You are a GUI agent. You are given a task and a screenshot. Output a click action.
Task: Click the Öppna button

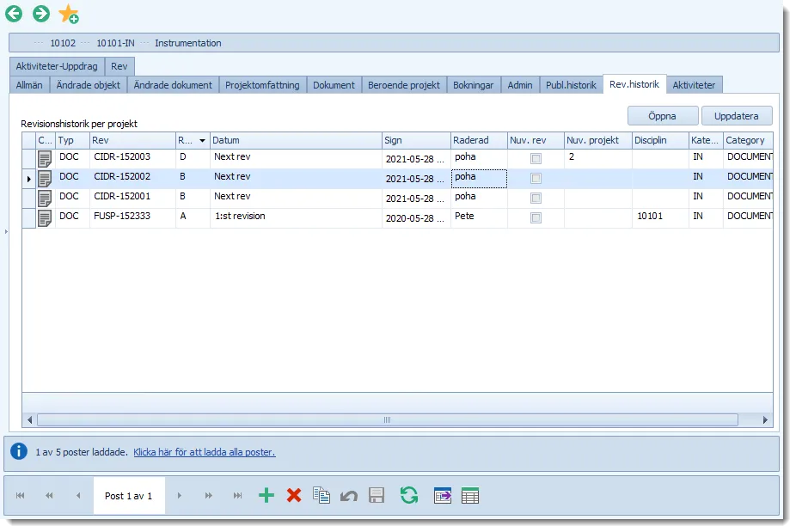(663, 116)
